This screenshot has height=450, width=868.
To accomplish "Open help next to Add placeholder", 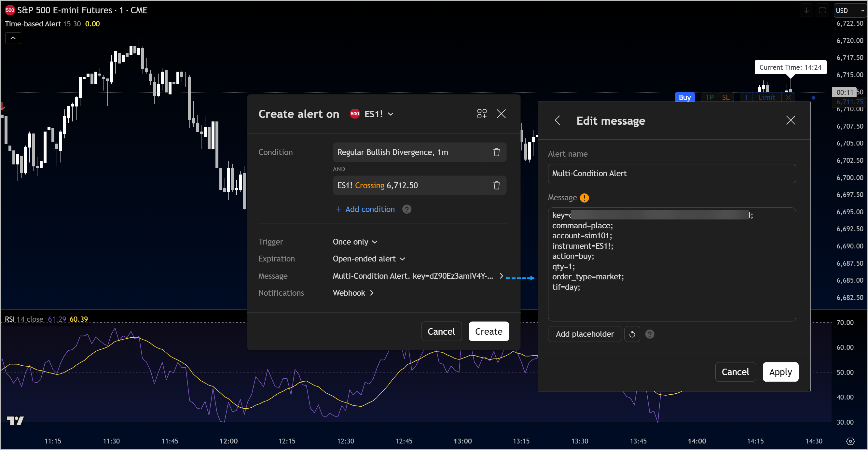I will (649, 334).
